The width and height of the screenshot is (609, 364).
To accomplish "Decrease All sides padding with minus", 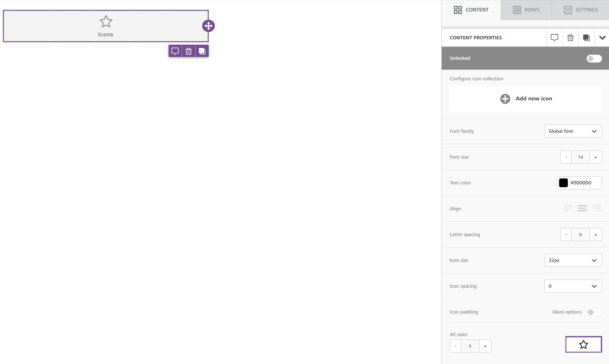I will point(455,346).
